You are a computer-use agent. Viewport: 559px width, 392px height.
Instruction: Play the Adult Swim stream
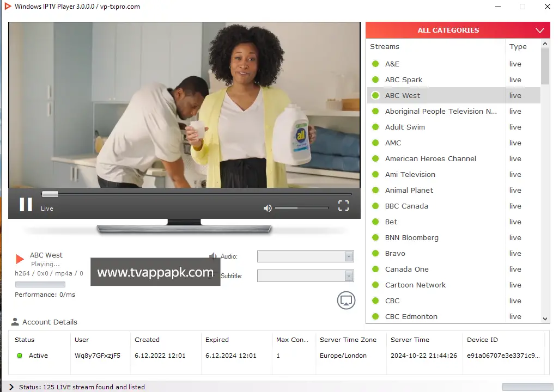click(x=453, y=127)
